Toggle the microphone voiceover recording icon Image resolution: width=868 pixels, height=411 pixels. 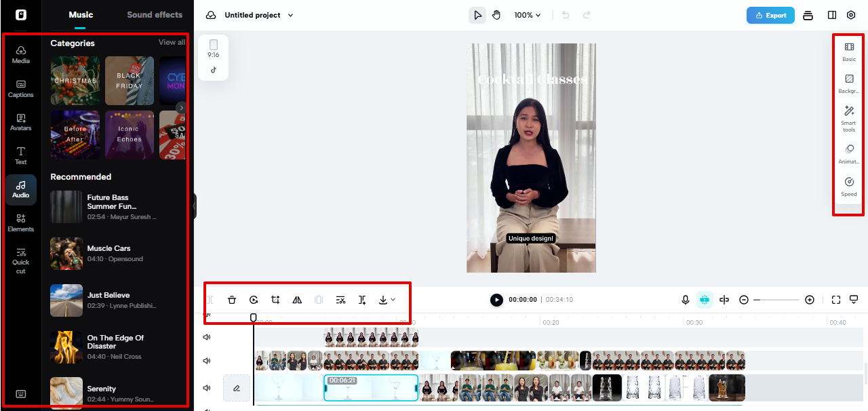[x=685, y=299]
